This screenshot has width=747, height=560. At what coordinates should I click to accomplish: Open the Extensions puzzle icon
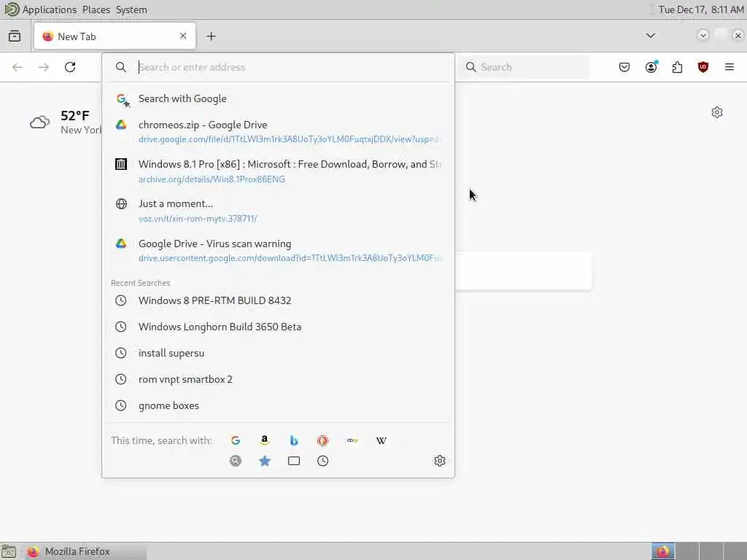coord(677,67)
